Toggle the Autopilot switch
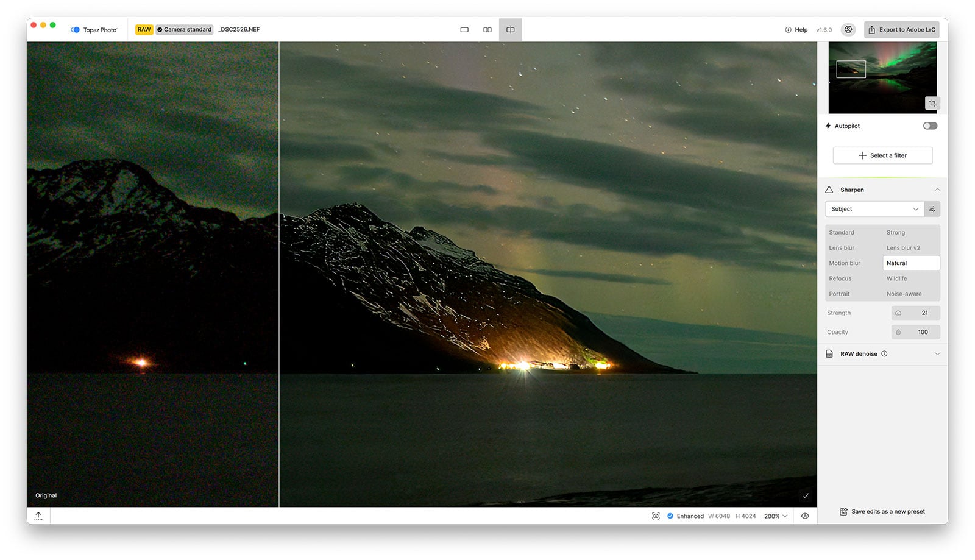The width and height of the screenshot is (975, 560). (930, 126)
